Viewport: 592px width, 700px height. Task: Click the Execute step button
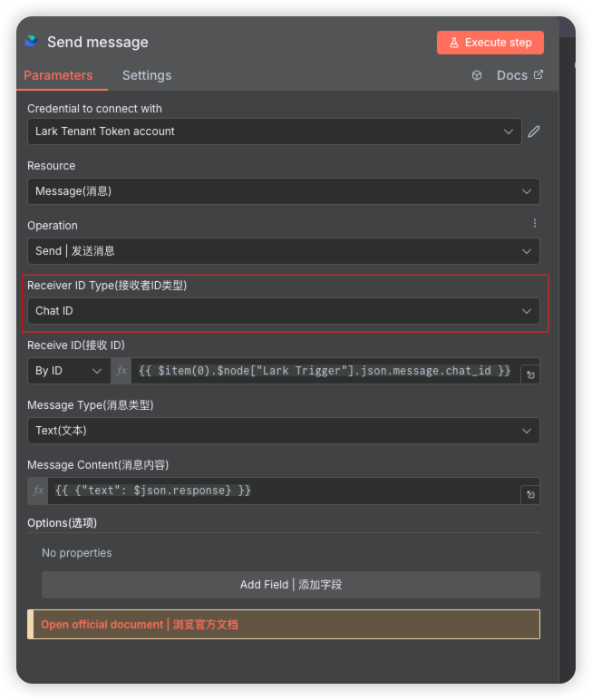pos(490,43)
